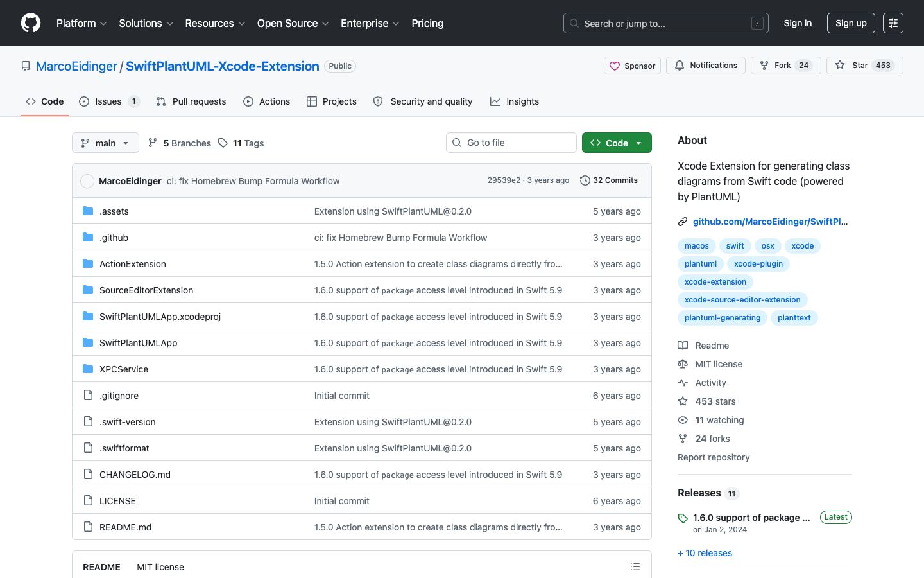The width and height of the screenshot is (924, 578).
Task: Click the plantuml-generating topic tag
Action: coord(723,318)
